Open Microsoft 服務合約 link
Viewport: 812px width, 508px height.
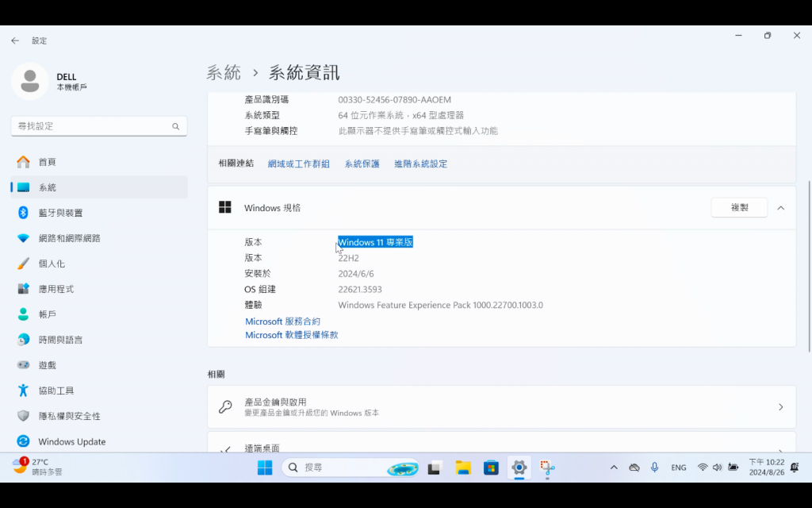[283, 321]
